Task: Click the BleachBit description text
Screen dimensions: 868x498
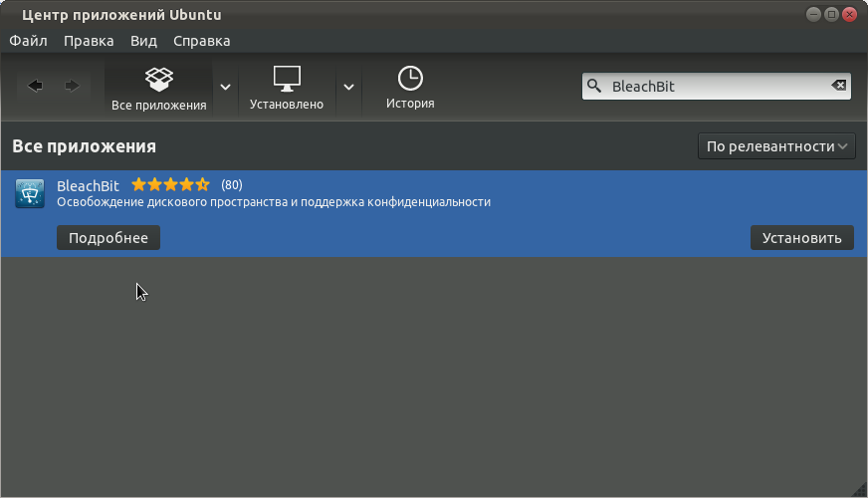Action: [274, 202]
